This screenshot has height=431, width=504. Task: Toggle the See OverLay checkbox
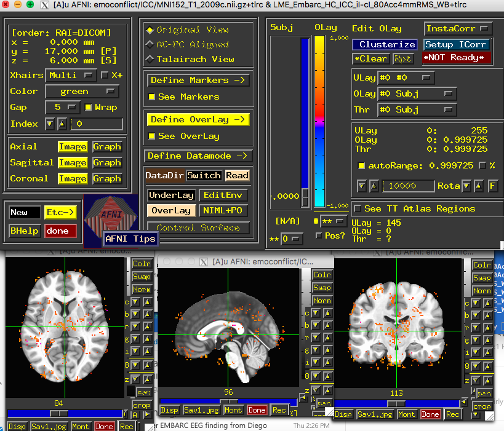coord(151,136)
